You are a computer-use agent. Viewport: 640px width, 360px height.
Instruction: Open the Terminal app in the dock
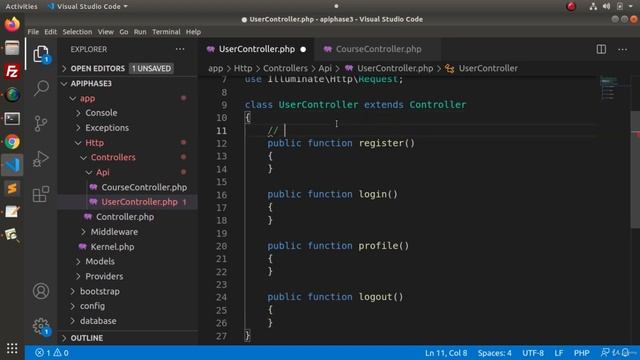click(x=12, y=119)
